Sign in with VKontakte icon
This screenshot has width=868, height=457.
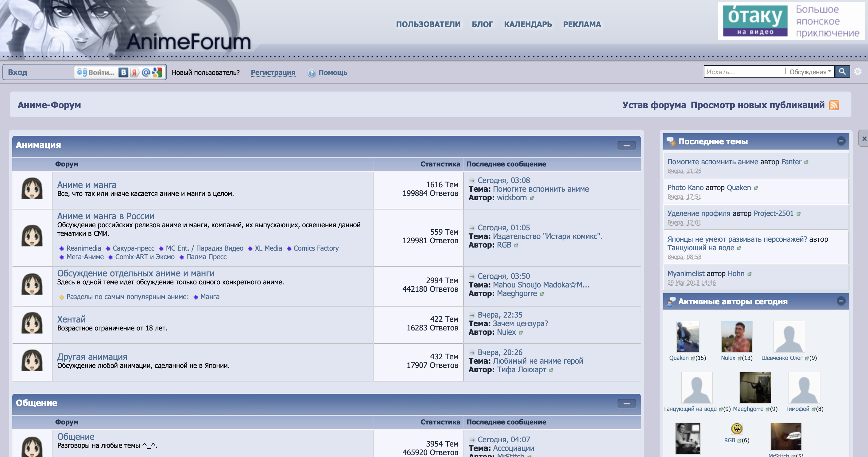click(x=123, y=72)
